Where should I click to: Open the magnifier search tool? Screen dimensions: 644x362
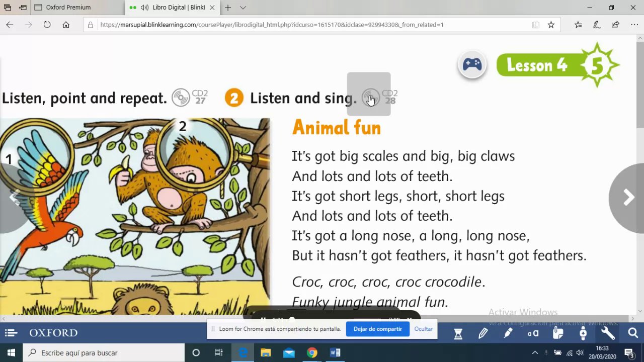[x=633, y=333]
